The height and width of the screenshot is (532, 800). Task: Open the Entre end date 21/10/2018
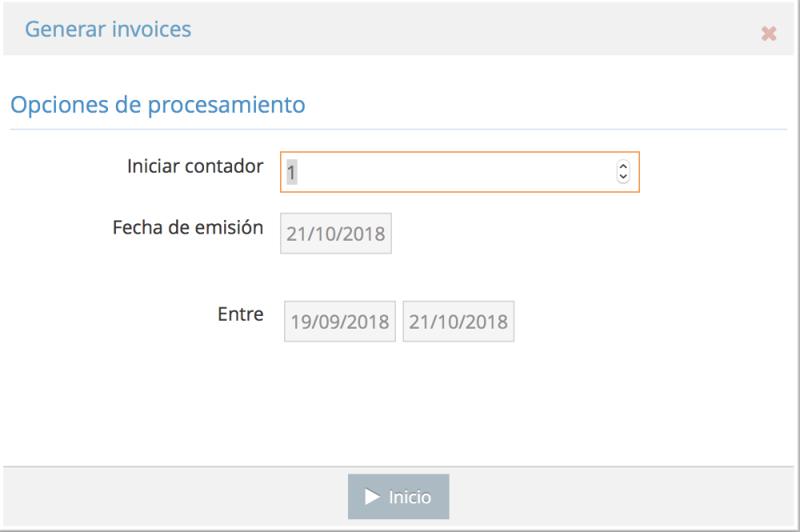pos(458,322)
